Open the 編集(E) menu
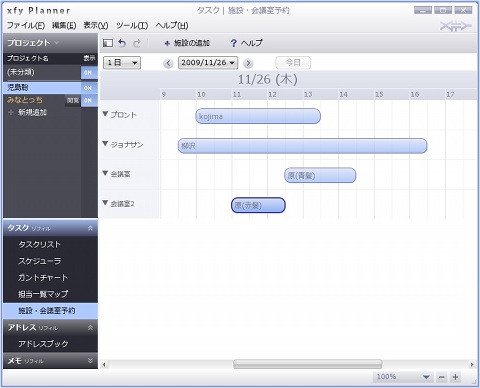 (x=64, y=25)
